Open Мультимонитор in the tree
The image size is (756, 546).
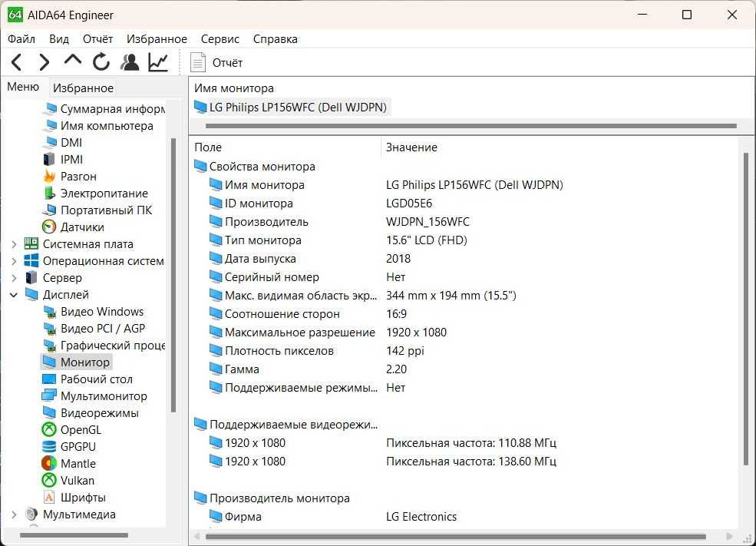click(x=95, y=396)
